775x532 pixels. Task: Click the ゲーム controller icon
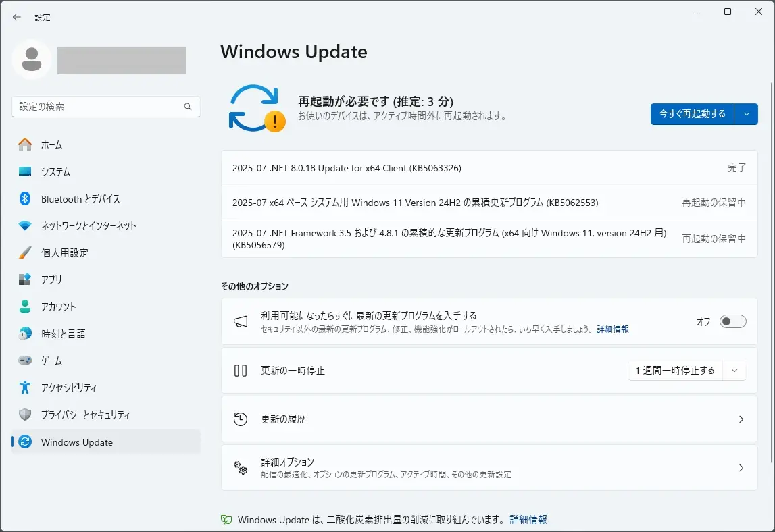[x=25, y=361]
